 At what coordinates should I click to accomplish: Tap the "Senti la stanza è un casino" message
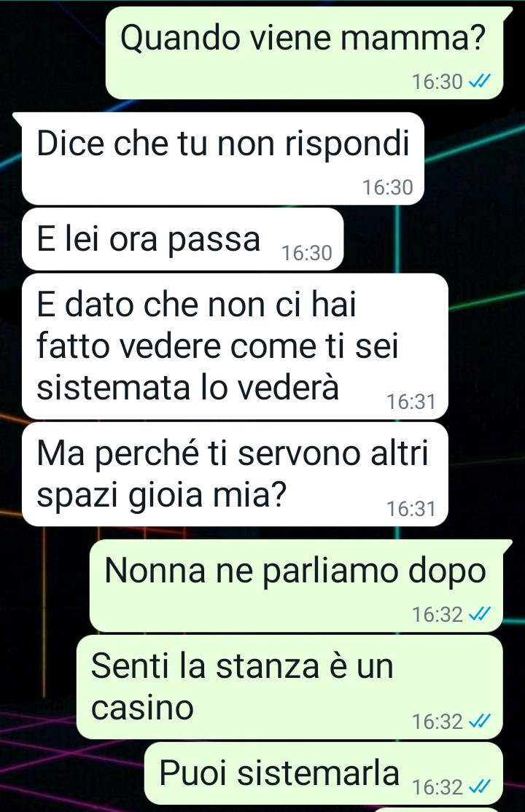point(289,687)
